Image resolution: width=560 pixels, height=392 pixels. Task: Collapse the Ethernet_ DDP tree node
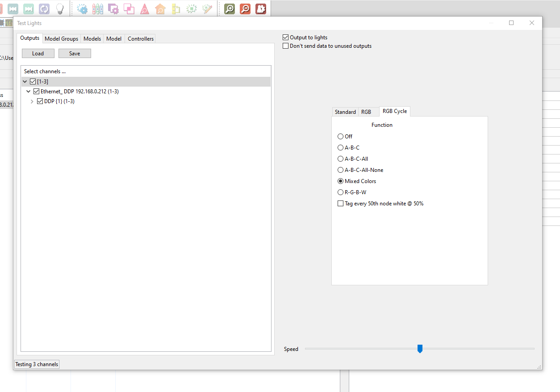(28, 91)
